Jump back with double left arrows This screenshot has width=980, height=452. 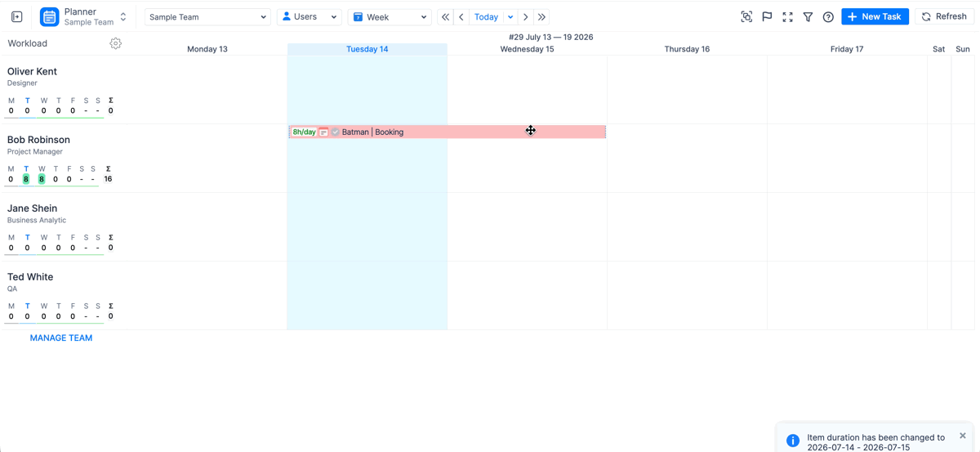point(445,17)
